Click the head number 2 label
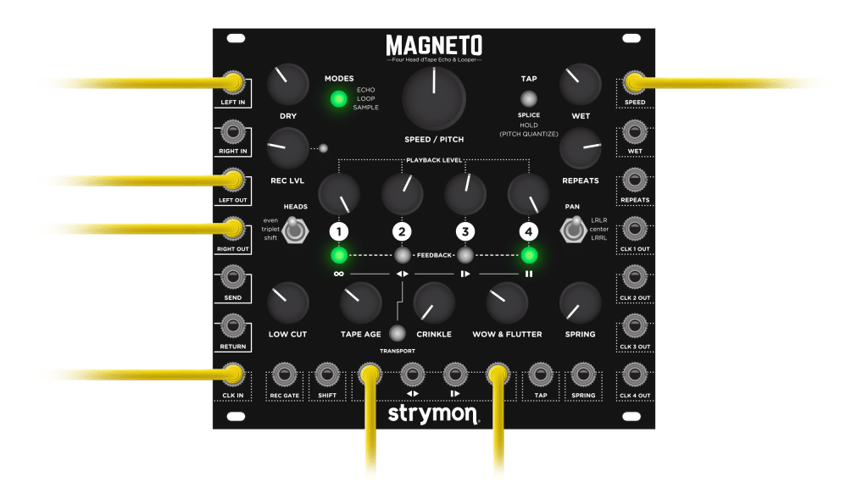The width and height of the screenshot is (868, 488). tap(403, 231)
